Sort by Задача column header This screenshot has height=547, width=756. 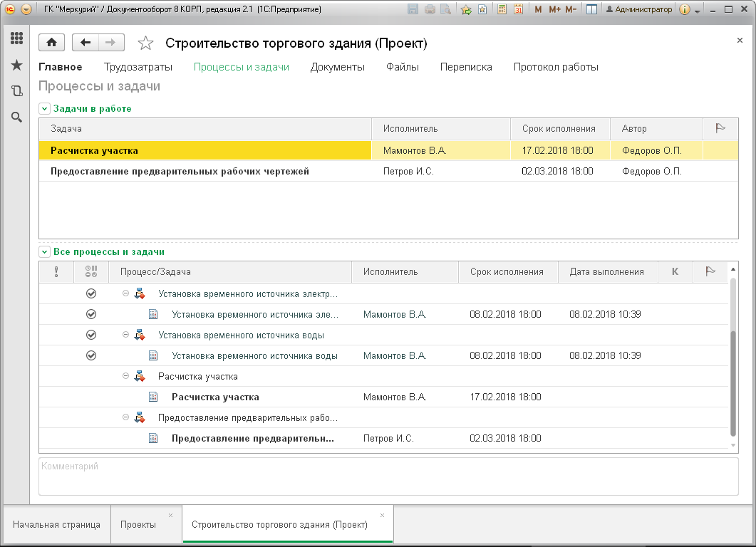tap(205, 129)
